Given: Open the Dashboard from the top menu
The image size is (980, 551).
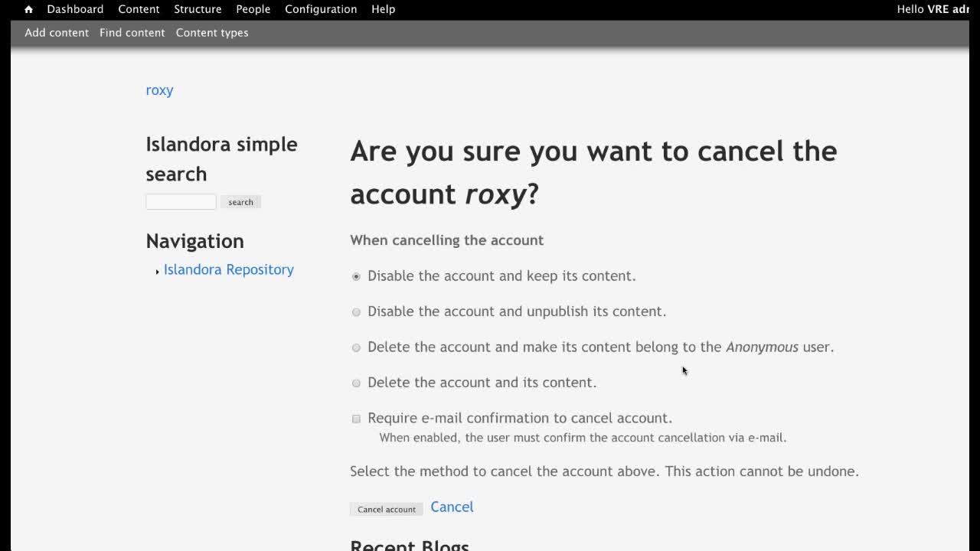Looking at the screenshot, I should point(74,9).
